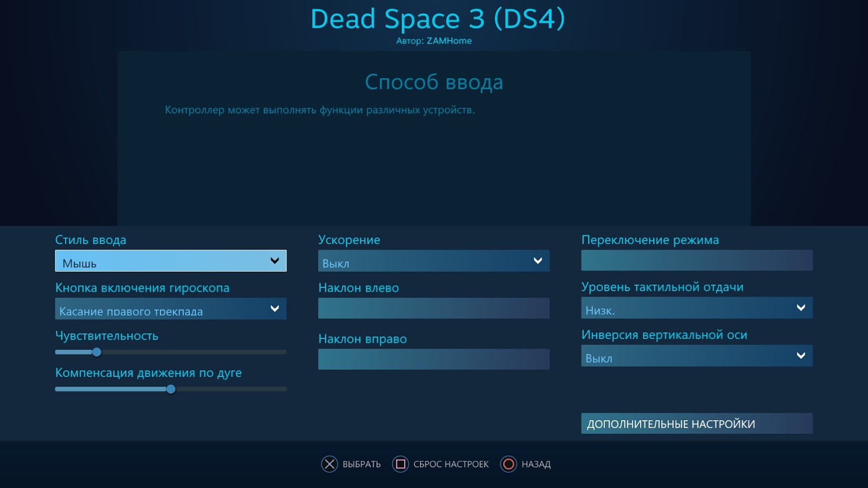868x488 pixels.
Task: Click the chevron arrow in the Низк. dropdown
Action: [801, 308]
